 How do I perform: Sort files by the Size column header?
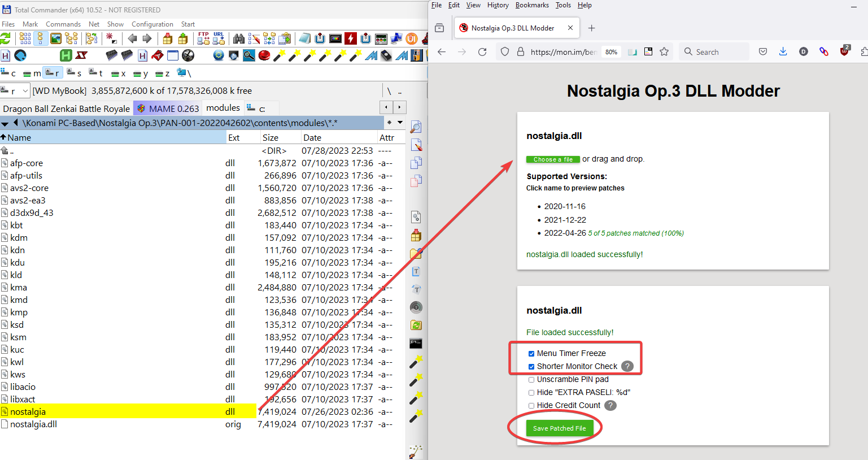click(280, 137)
